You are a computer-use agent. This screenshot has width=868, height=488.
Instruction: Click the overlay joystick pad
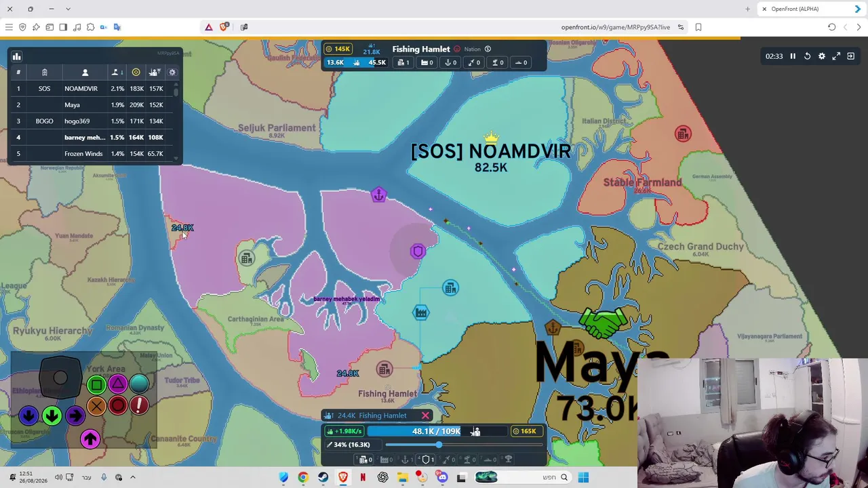point(60,378)
